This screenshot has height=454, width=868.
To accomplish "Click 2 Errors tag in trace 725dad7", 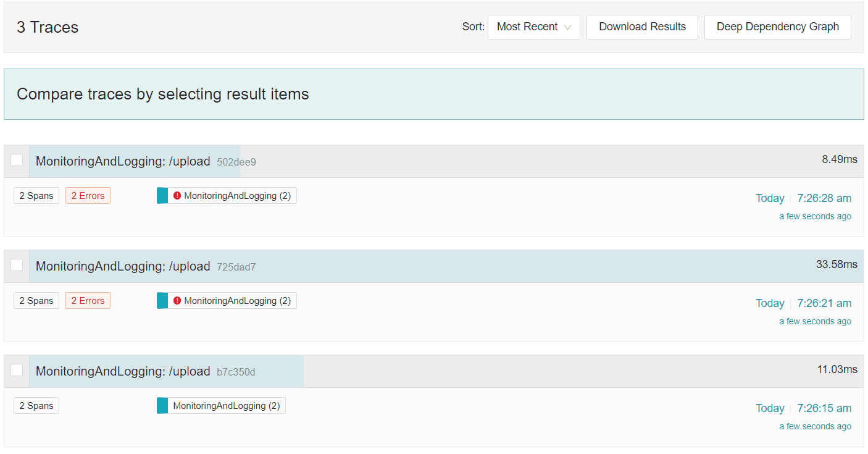I will pos(88,301).
